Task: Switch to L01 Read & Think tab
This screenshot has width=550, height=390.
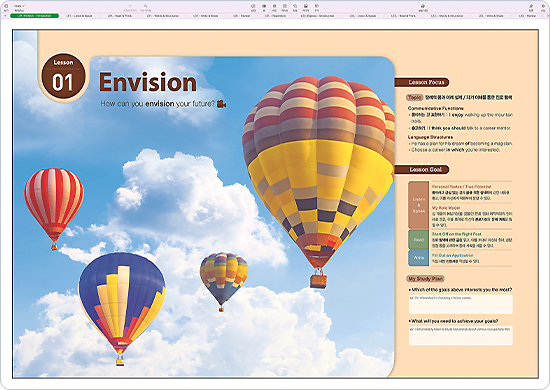Action: [x=120, y=16]
